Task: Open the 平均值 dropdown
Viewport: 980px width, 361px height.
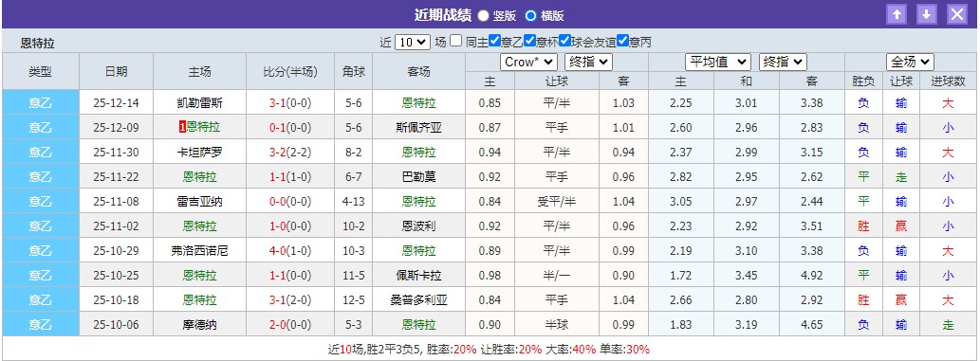Action: pos(718,62)
